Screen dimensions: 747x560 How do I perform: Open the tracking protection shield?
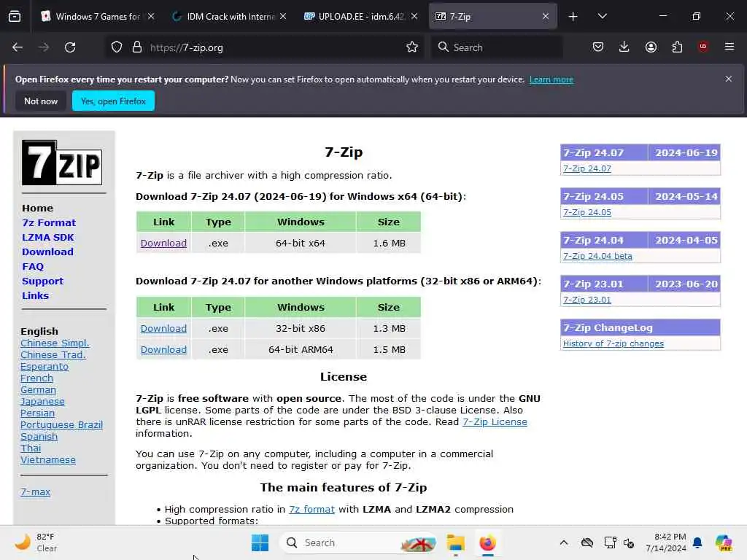tap(117, 47)
